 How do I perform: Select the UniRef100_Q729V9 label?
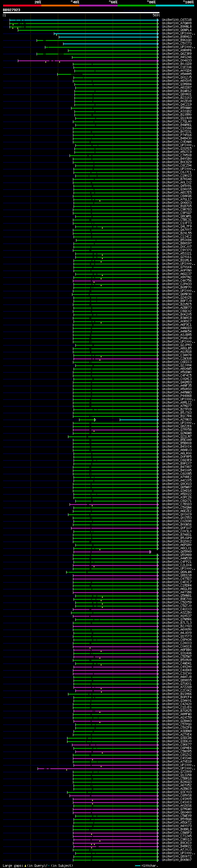click(177, 772)
